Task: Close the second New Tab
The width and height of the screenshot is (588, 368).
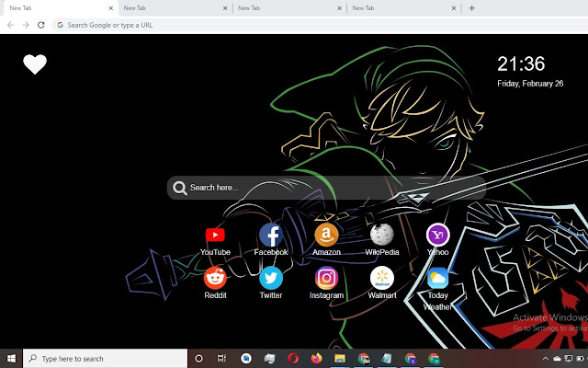Action: click(225, 8)
